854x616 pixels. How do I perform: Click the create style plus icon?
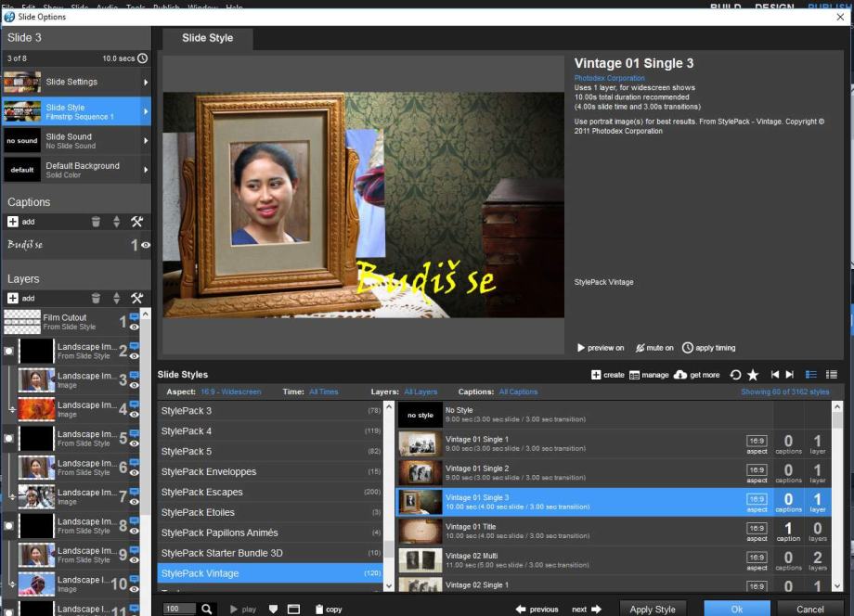(596, 375)
